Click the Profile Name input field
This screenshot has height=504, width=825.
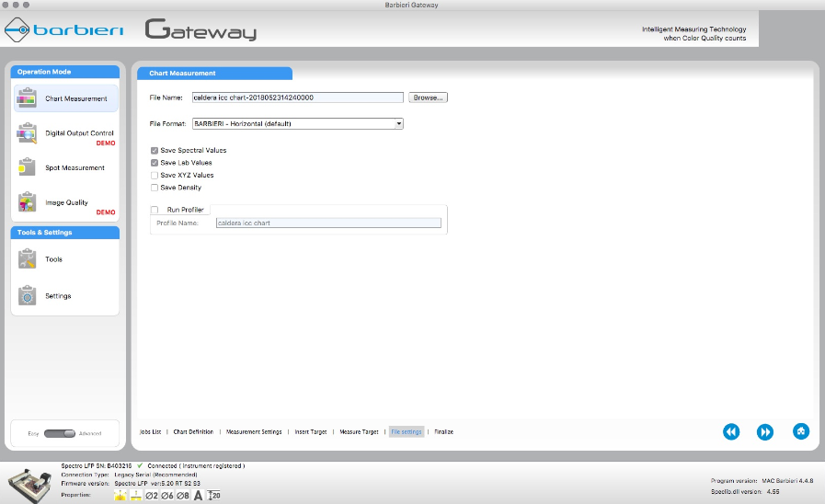click(329, 223)
